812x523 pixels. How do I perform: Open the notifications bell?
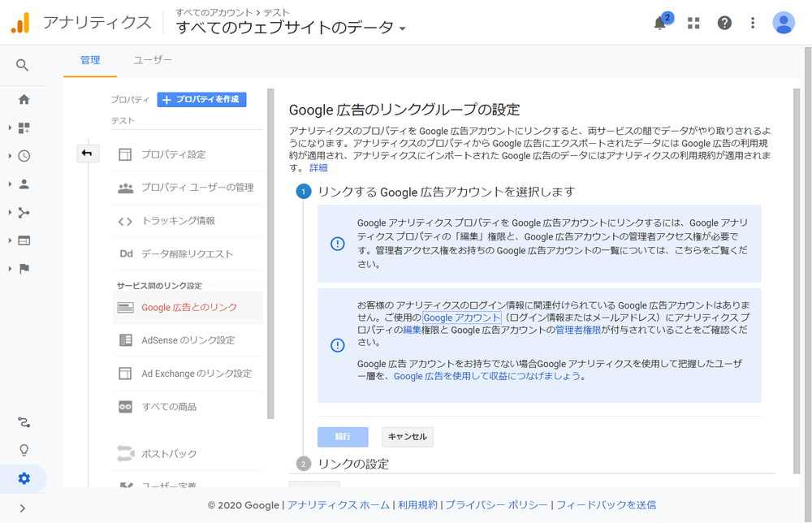(659, 23)
